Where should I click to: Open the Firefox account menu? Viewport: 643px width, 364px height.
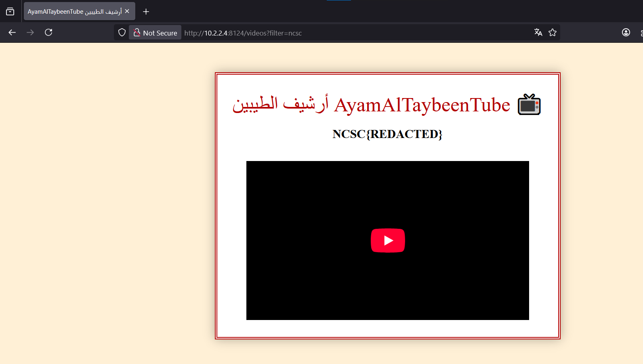tap(626, 32)
